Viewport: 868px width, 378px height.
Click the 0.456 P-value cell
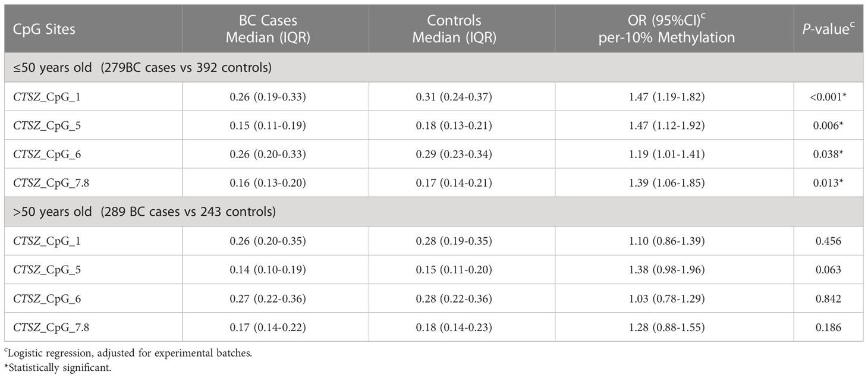pyautogui.click(x=828, y=241)
